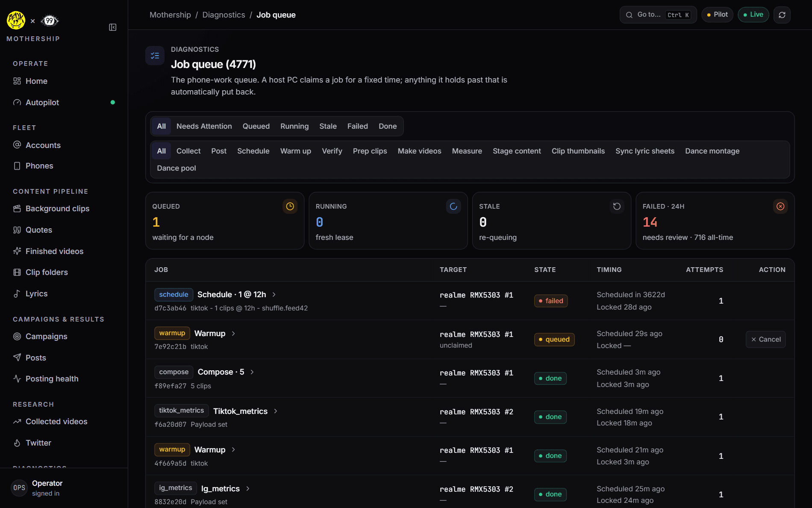This screenshot has height=508, width=812.
Task: Expand the done Warmup job 4f669a5d
Action: coord(233,449)
